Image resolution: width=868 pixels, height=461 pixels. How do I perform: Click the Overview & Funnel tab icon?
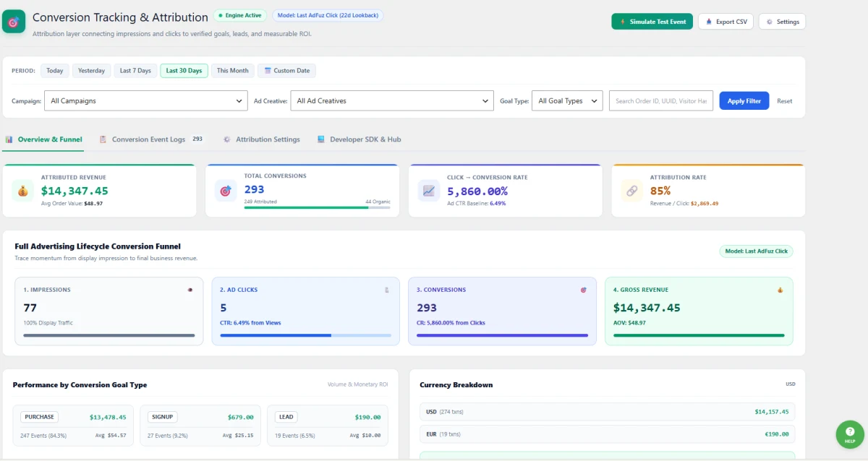point(9,139)
